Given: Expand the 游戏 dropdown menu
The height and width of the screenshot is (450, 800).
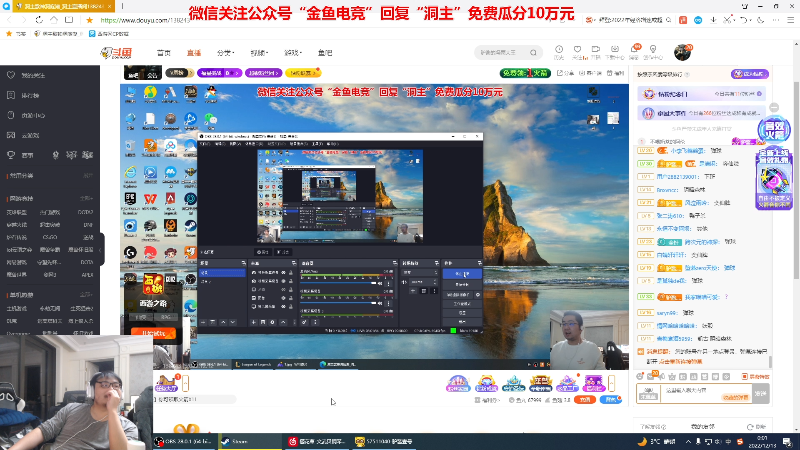Looking at the screenshot, I should coord(293,53).
